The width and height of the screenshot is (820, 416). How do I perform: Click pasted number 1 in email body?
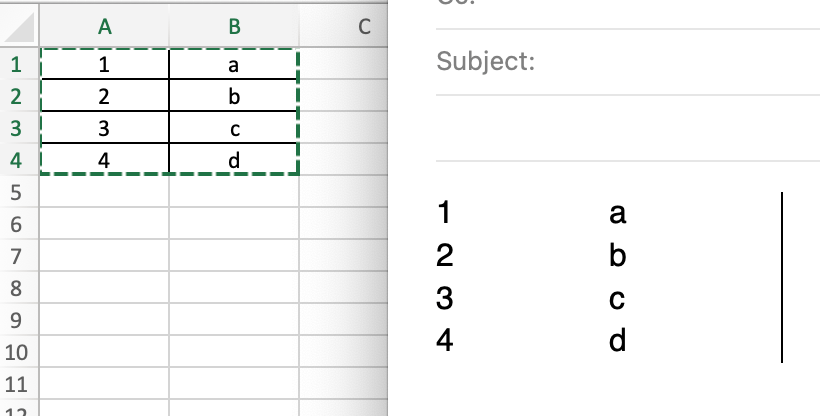(443, 213)
